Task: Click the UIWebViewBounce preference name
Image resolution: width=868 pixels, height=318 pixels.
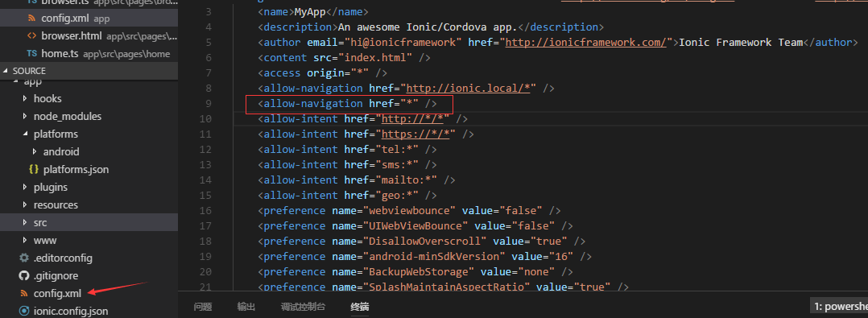Action: click(x=415, y=225)
